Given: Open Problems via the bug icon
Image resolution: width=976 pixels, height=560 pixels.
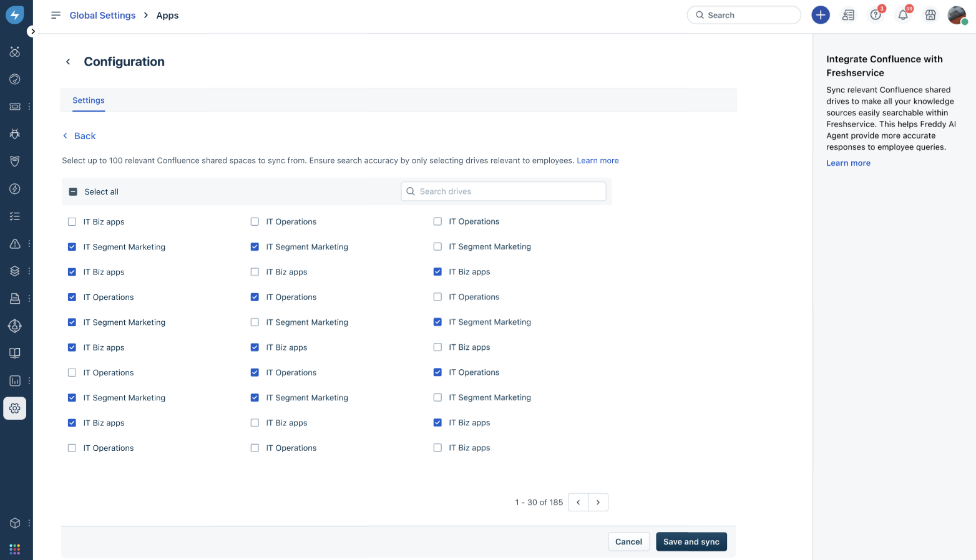Looking at the screenshot, I should pyautogui.click(x=15, y=134).
